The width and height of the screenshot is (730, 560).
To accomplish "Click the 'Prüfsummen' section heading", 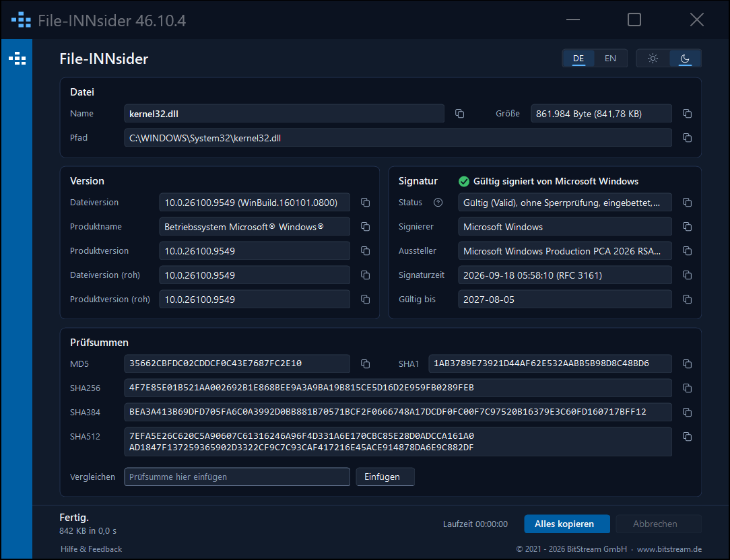I will point(99,343).
